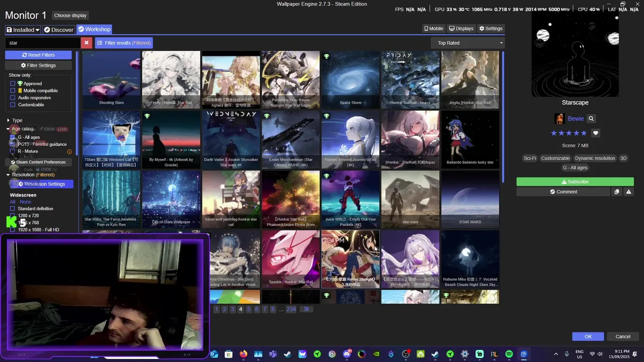Show hidden tray icons chevron

556,354
